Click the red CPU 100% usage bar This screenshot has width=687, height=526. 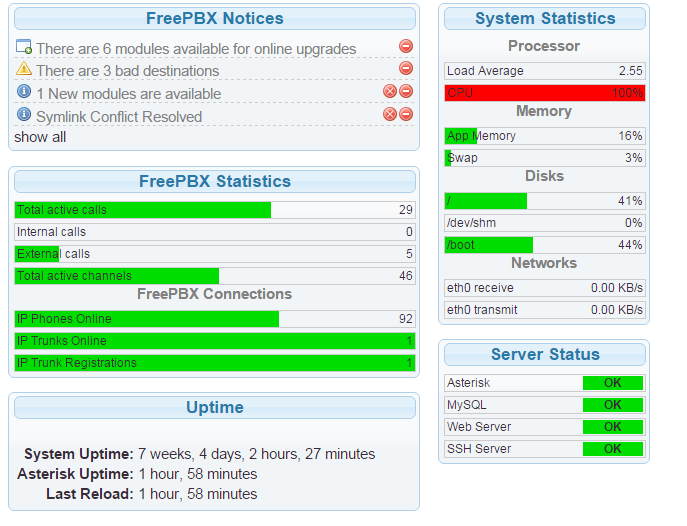tap(545, 93)
